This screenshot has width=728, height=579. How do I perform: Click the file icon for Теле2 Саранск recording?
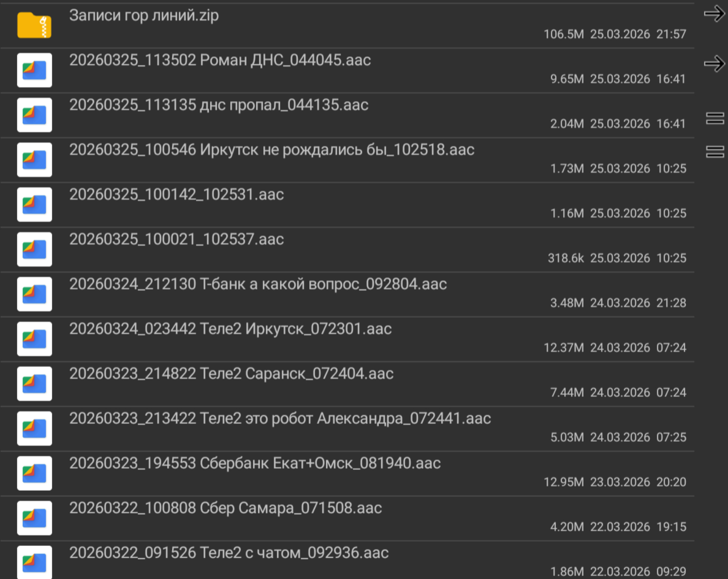click(x=34, y=384)
